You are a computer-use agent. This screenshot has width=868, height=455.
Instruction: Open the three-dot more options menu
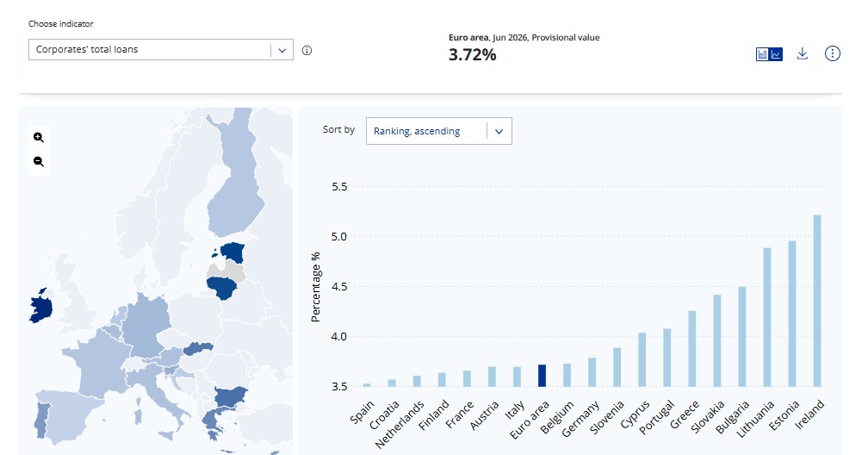(x=832, y=53)
